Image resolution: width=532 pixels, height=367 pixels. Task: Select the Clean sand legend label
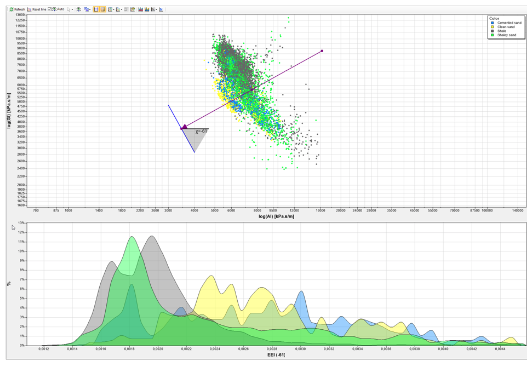coord(506,27)
